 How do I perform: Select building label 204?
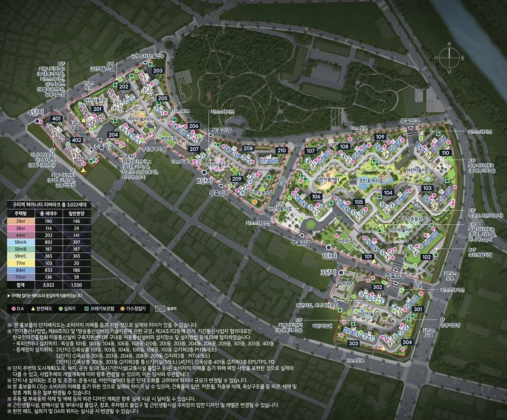114,135
